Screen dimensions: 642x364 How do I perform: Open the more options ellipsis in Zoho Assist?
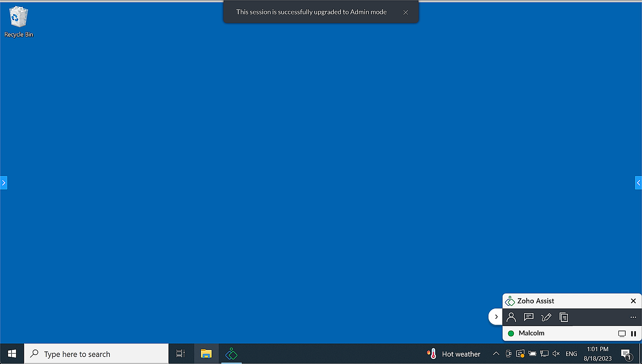(x=633, y=317)
